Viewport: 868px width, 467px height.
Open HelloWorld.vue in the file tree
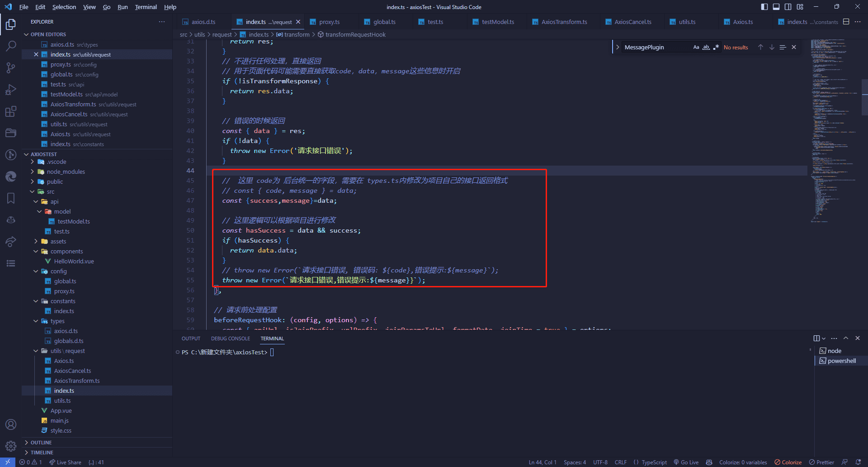(x=74, y=261)
